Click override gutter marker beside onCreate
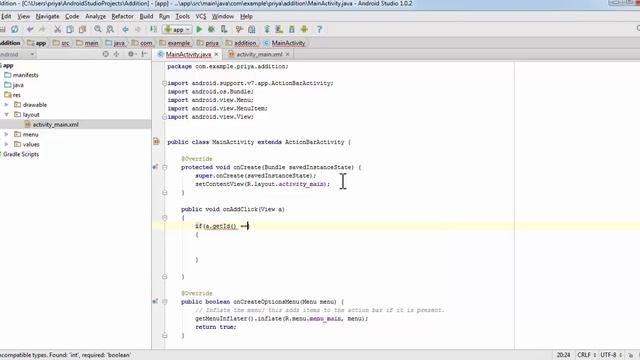Viewport: 640px width, 360px height. tap(155, 167)
